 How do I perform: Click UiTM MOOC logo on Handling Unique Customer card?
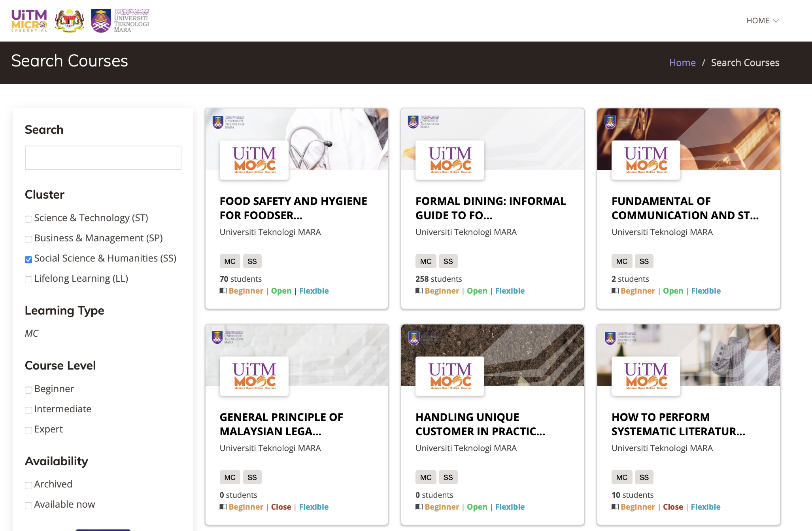point(450,376)
